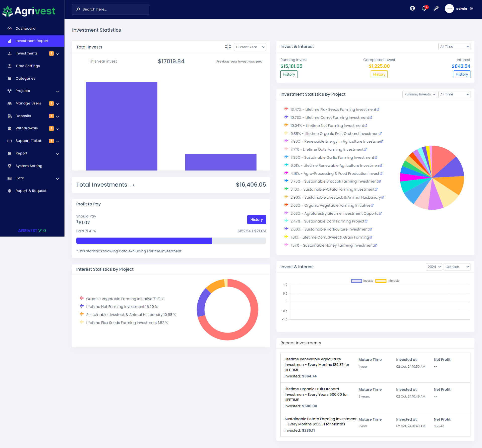Expand the Projects sidebar menu chevron
The image size is (482, 448).
click(57, 91)
